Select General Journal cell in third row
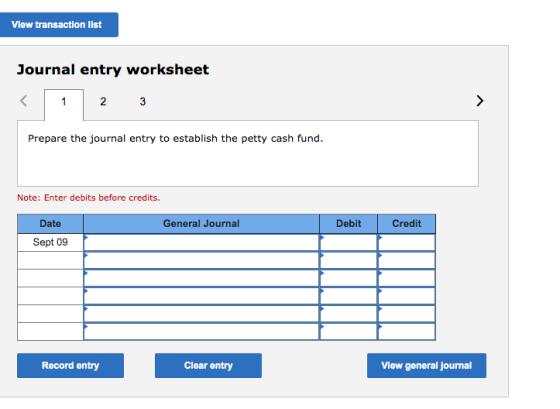Image resolution: width=560 pixels, height=409 pixels. [201, 278]
